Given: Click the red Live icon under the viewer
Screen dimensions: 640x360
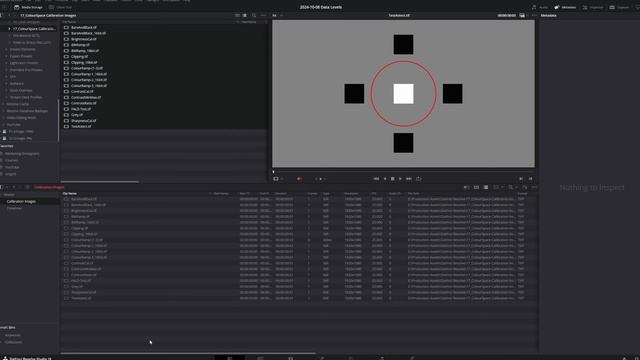Looking at the screenshot, I should (299, 179).
